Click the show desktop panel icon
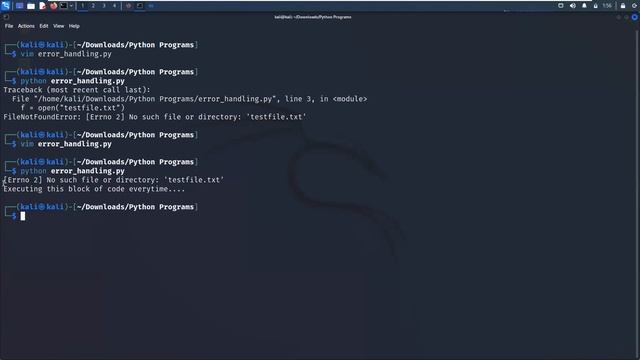Viewport: 640px width, 360px height. pos(19,6)
